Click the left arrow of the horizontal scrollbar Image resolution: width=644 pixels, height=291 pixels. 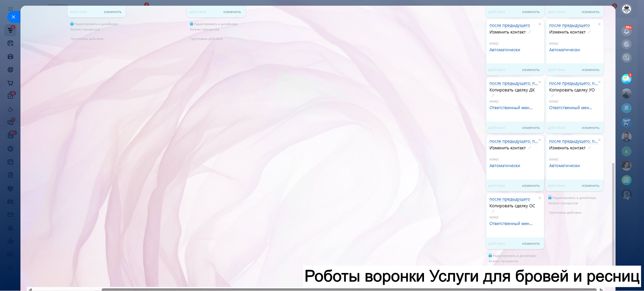click(x=30, y=289)
